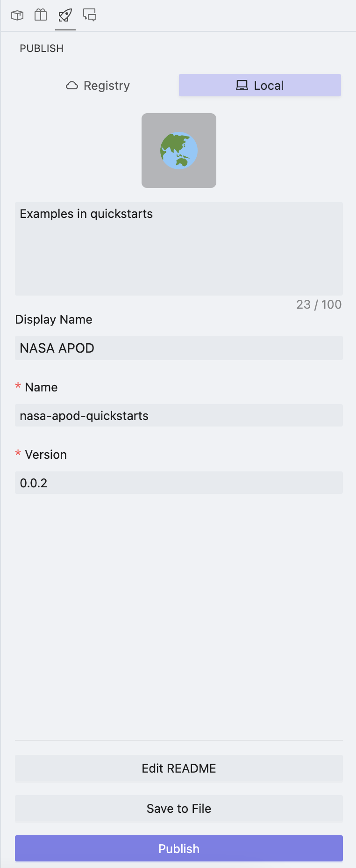Viewport: 356px width, 868px height.
Task: Click the Version field showing 0.0.2
Action: [179, 483]
